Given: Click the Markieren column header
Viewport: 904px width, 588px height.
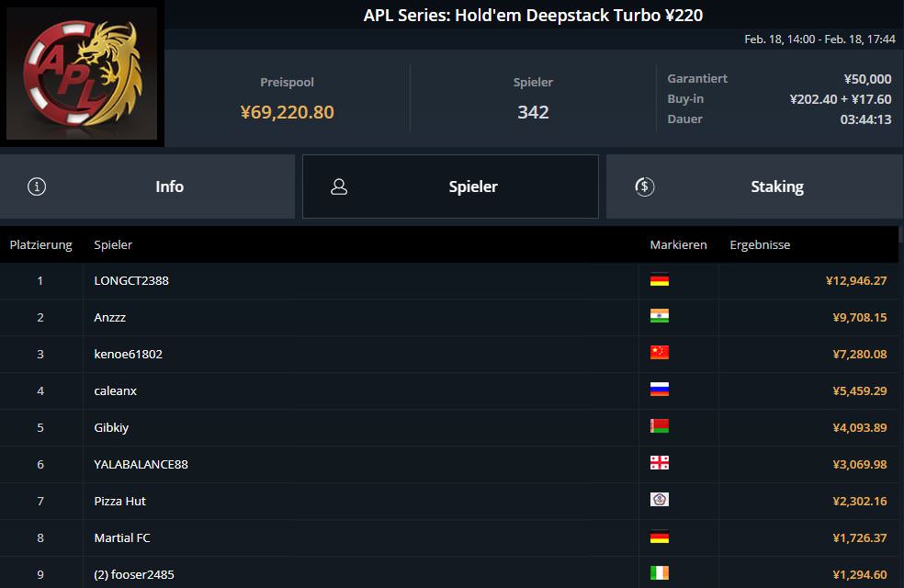Looking at the screenshot, I should 678,245.
